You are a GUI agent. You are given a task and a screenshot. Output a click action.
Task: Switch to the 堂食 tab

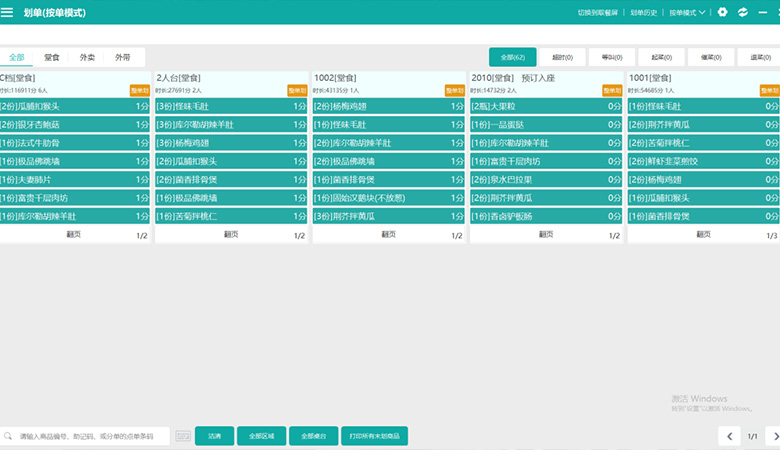coord(52,57)
